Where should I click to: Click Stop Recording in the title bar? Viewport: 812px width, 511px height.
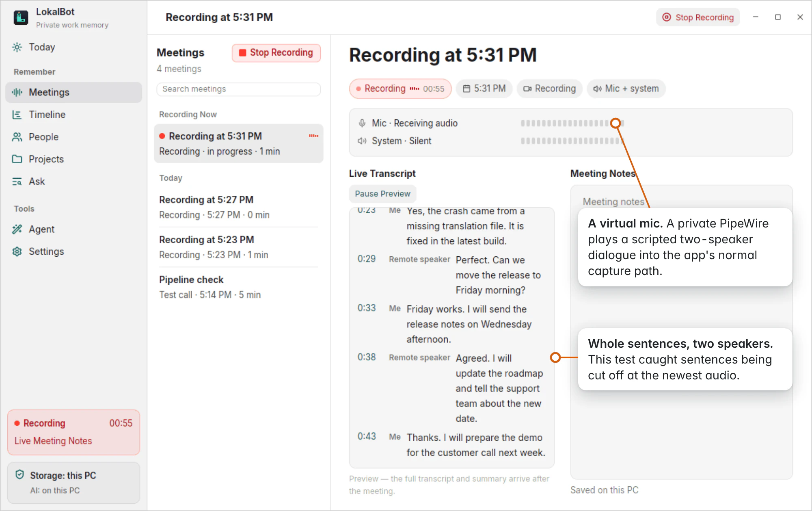(698, 17)
